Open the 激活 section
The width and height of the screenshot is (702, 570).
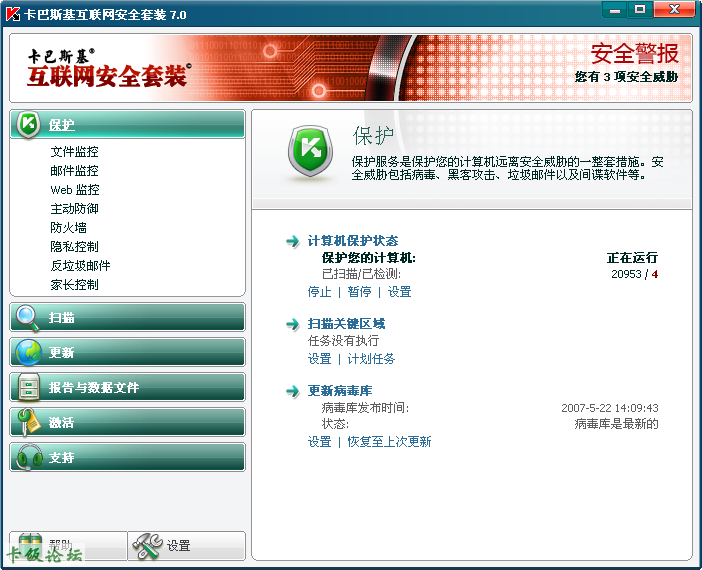(x=128, y=422)
